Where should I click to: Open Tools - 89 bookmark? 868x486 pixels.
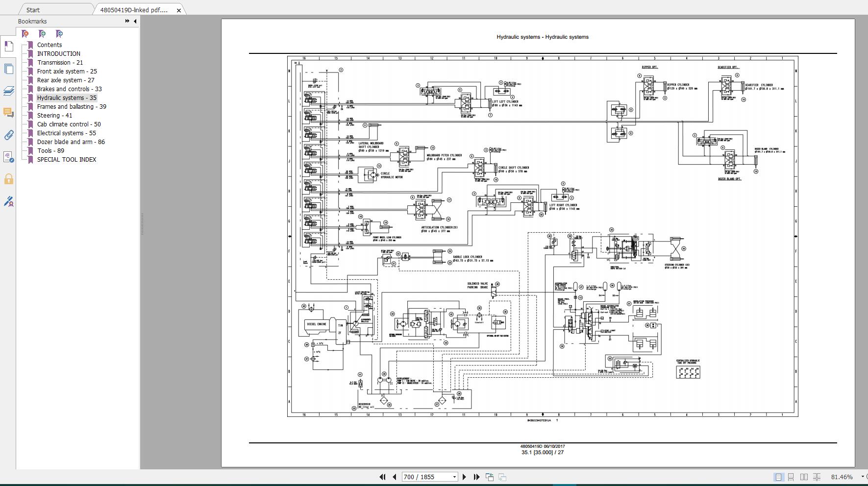(x=50, y=150)
